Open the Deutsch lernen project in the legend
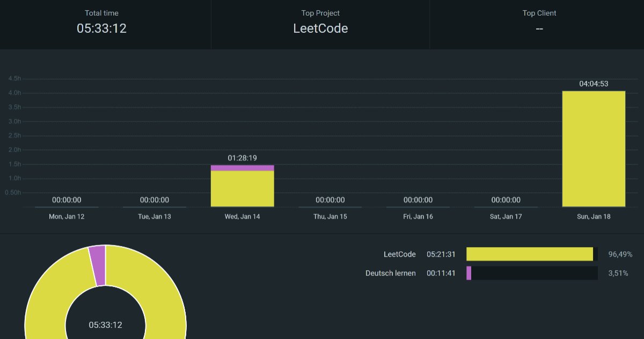This screenshot has width=644, height=339. [x=390, y=273]
